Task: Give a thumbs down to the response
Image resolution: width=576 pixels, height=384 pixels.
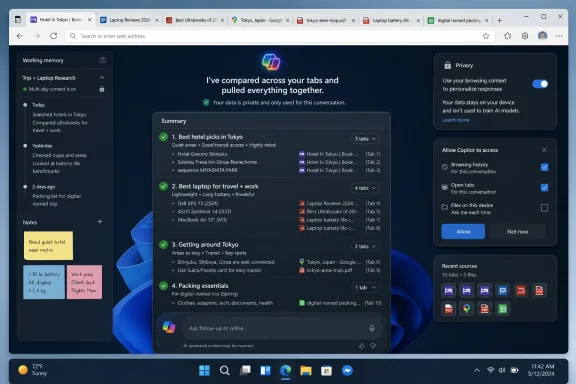Action: point(373,346)
